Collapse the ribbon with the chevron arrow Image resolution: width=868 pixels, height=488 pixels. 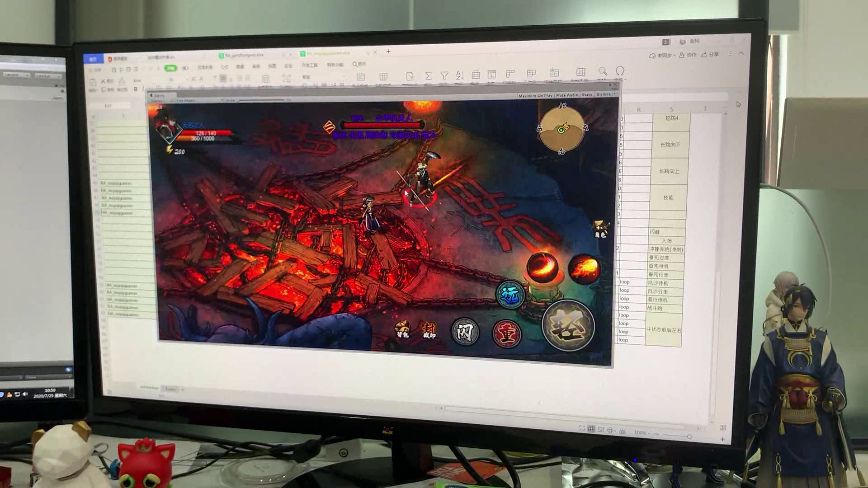741,53
